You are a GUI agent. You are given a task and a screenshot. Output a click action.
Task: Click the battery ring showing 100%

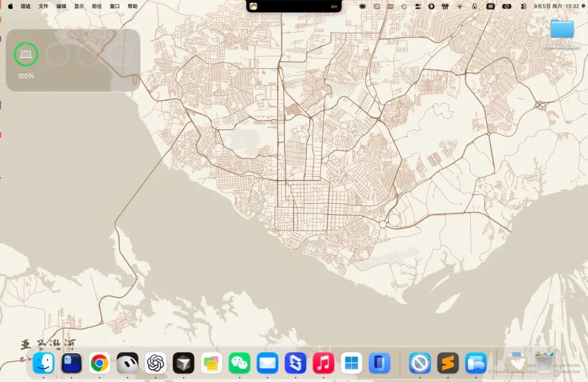[26, 54]
